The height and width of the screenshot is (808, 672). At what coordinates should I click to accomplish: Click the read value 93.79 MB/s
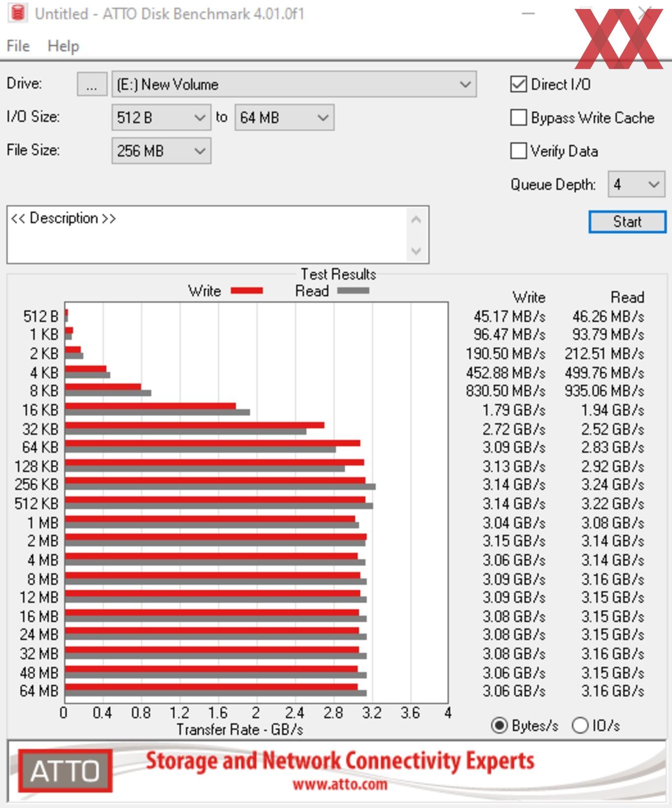click(x=608, y=335)
